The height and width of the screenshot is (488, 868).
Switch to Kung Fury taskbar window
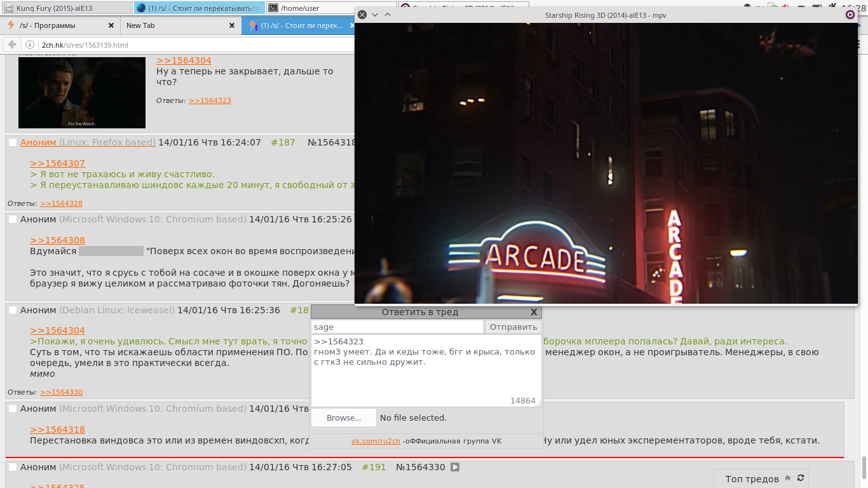pos(67,8)
